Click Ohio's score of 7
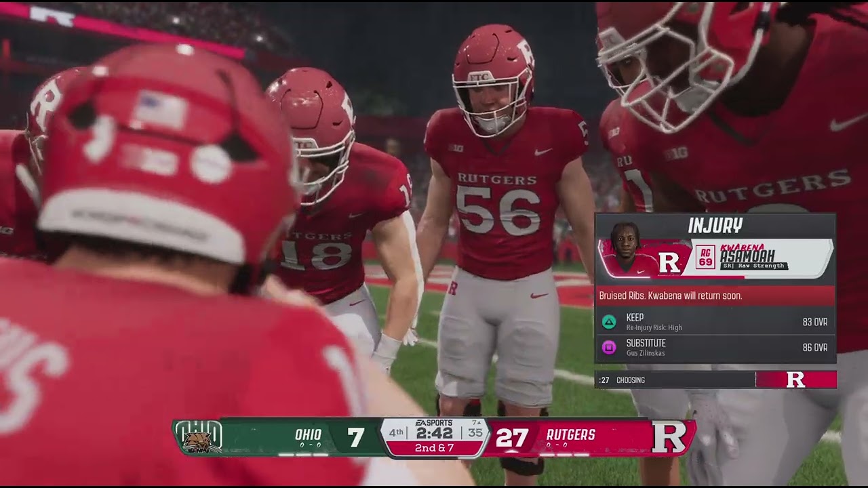 (356, 438)
